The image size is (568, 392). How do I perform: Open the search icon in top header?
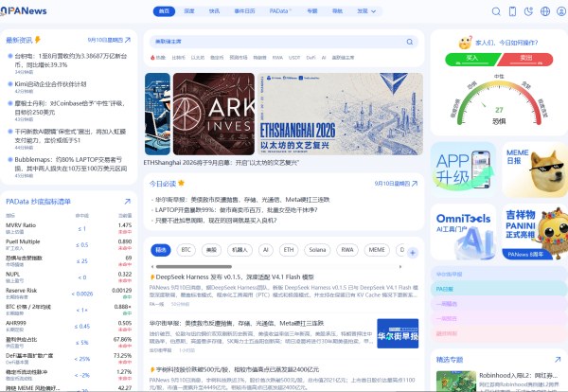[x=496, y=11]
